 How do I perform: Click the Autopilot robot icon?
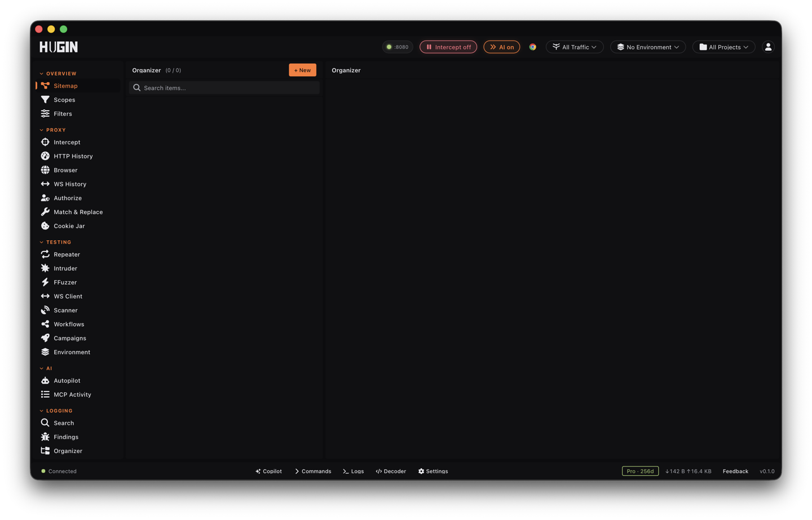click(45, 381)
